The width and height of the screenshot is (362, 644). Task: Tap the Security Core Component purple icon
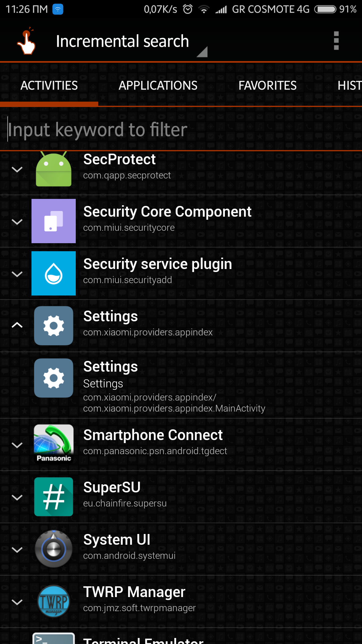[54, 221]
